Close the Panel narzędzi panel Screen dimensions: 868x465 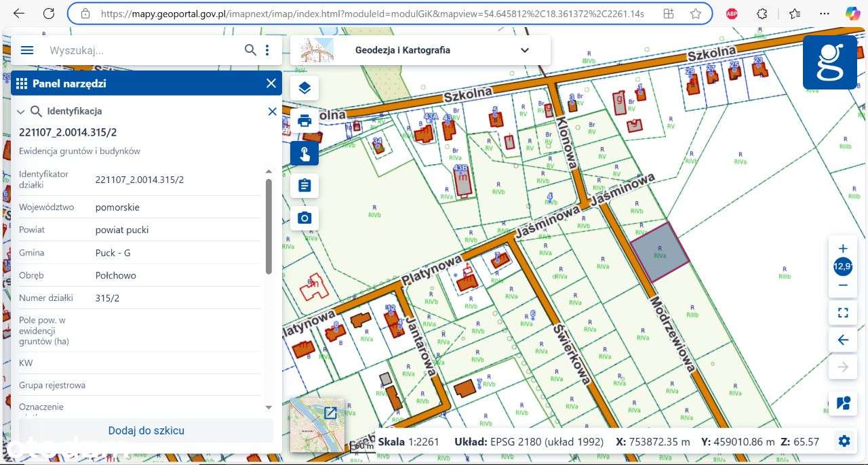click(x=271, y=83)
